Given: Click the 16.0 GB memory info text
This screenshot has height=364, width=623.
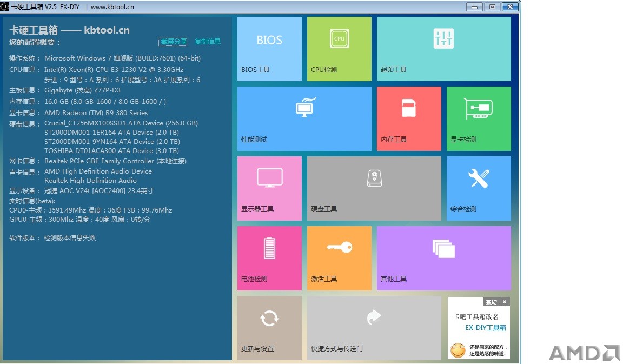Looking at the screenshot, I should point(105,101).
